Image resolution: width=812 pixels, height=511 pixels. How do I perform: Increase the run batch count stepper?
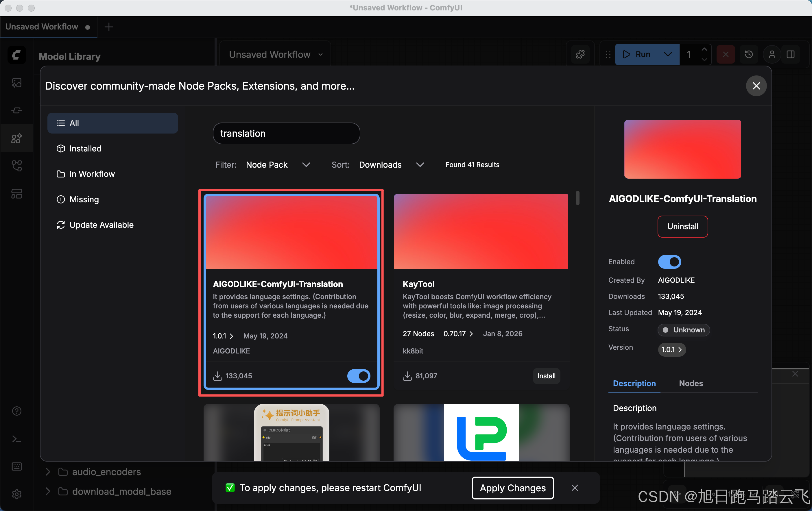click(x=704, y=49)
